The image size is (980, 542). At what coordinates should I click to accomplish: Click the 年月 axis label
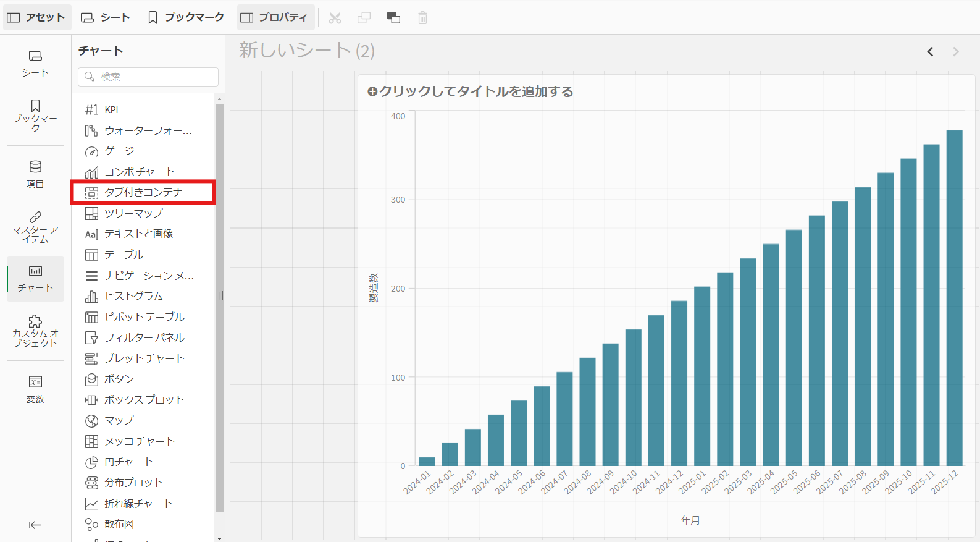click(x=690, y=520)
